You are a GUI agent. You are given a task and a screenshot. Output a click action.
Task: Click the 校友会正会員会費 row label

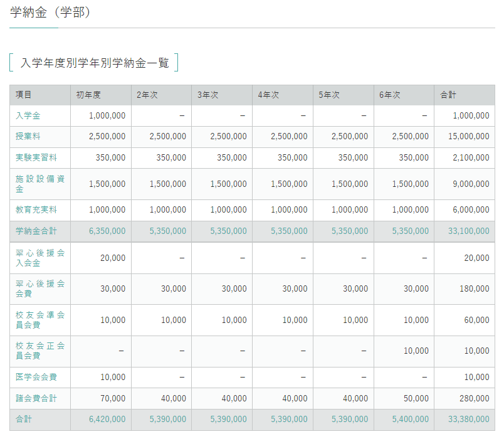[x=40, y=351]
